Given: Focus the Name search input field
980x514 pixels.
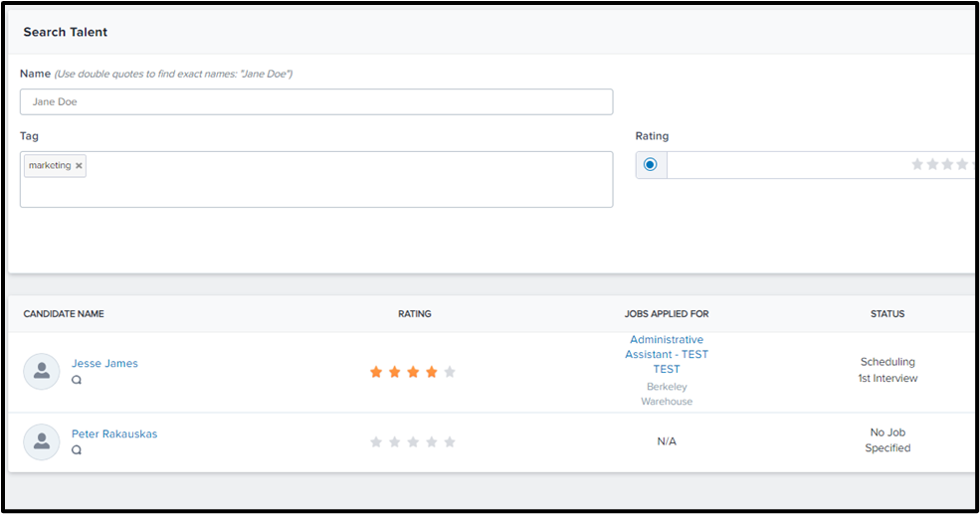Looking at the screenshot, I should [x=315, y=101].
